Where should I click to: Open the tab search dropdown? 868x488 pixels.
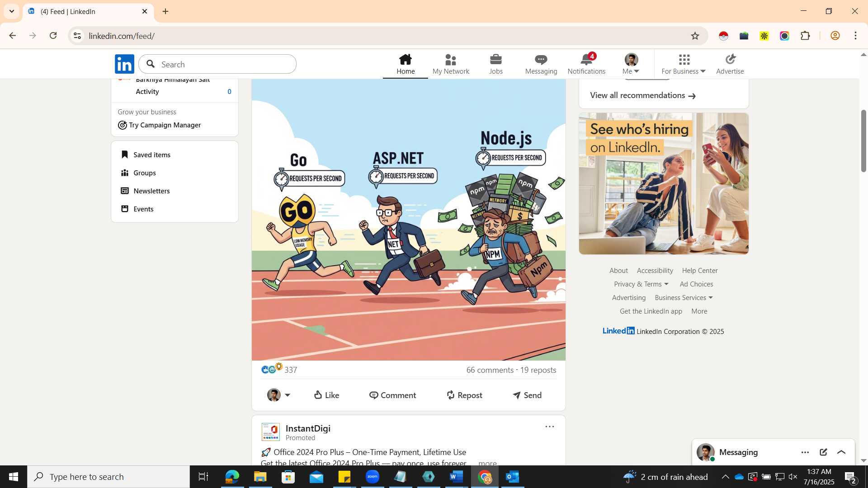12,11
